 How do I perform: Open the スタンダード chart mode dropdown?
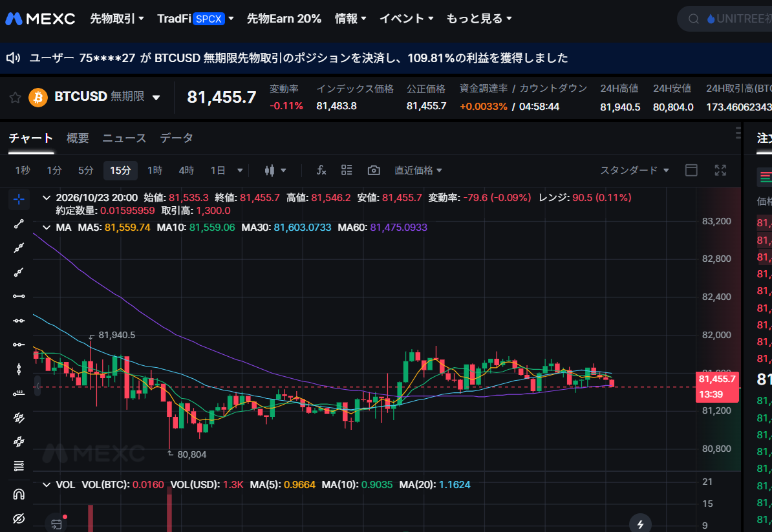(x=634, y=170)
